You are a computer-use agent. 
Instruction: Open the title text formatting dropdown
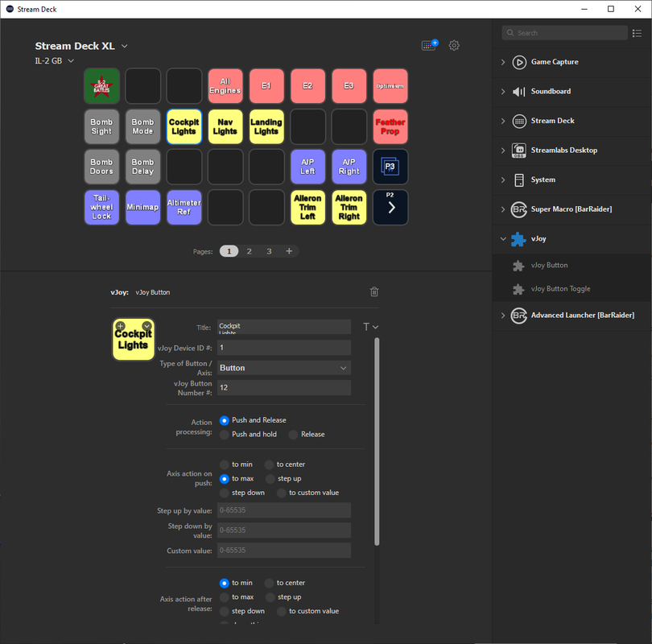coord(370,327)
